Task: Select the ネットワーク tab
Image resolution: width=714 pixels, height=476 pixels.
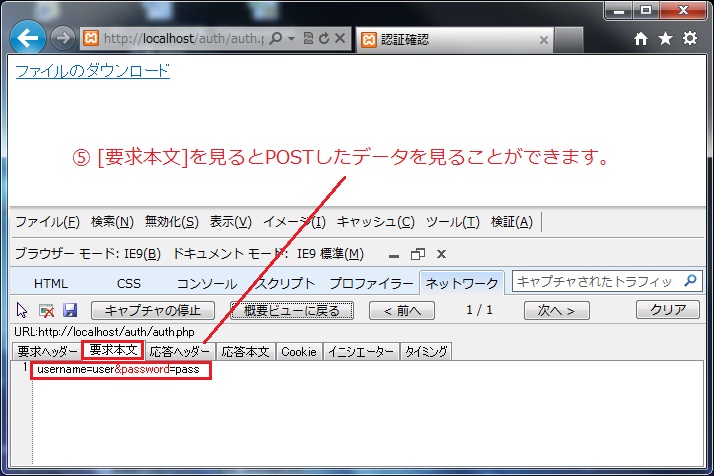Action: coord(462,283)
